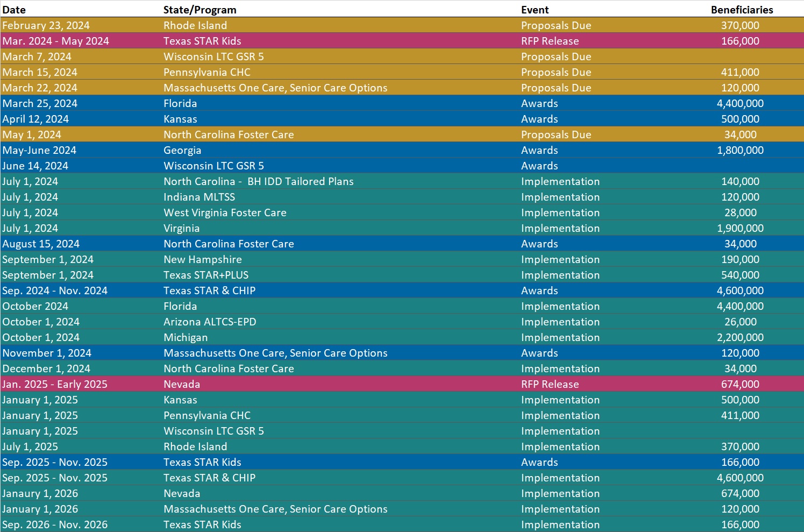This screenshot has width=804, height=532.
Task: Select the February 23, 2024 date cell
Action: (x=46, y=25)
